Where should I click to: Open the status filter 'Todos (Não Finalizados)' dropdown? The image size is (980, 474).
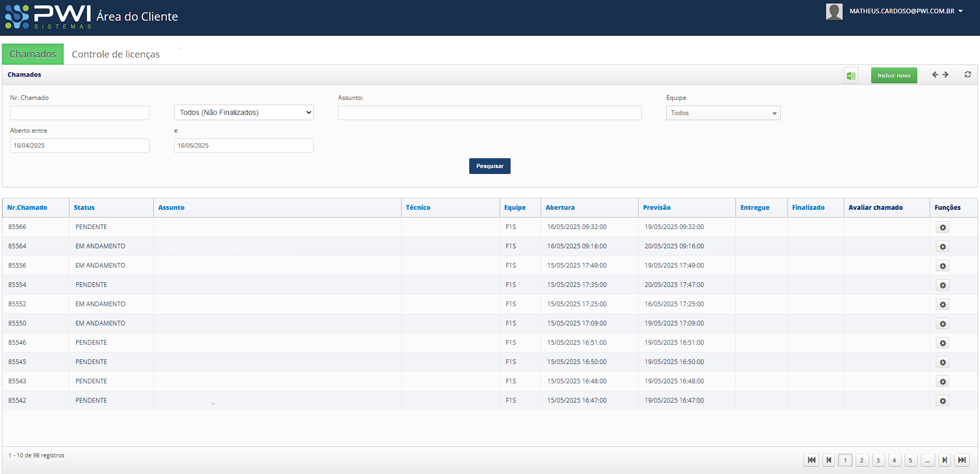coord(244,112)
